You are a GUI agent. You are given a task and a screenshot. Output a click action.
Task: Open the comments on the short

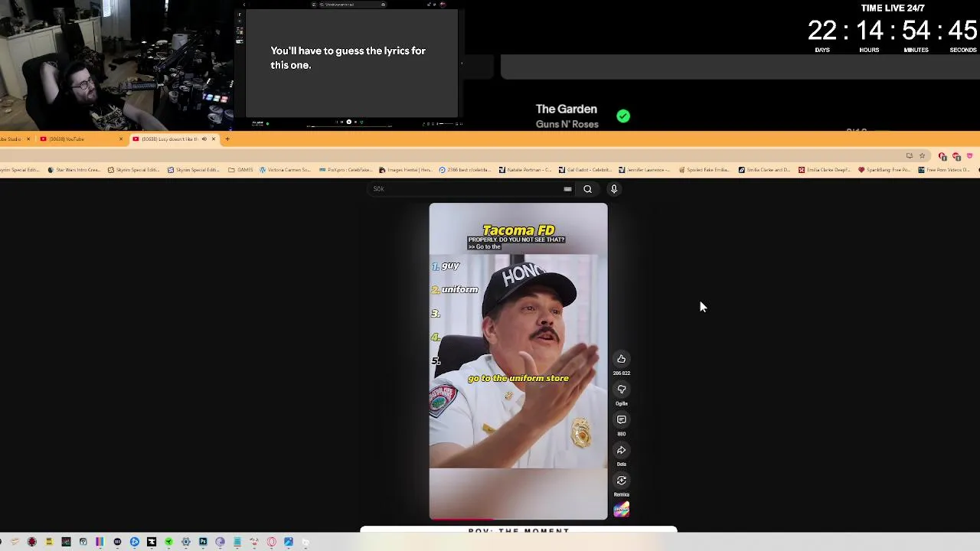click(x=622, y=419)
